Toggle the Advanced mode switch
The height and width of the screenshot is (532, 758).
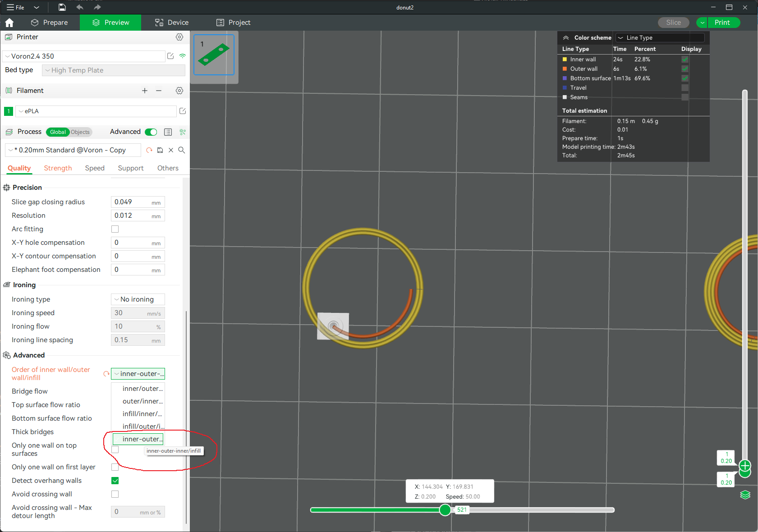pyautogui.click(x=151, y=132)
